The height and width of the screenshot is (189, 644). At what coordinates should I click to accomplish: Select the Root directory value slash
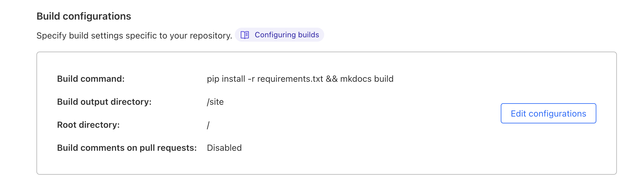pos(208,125)
